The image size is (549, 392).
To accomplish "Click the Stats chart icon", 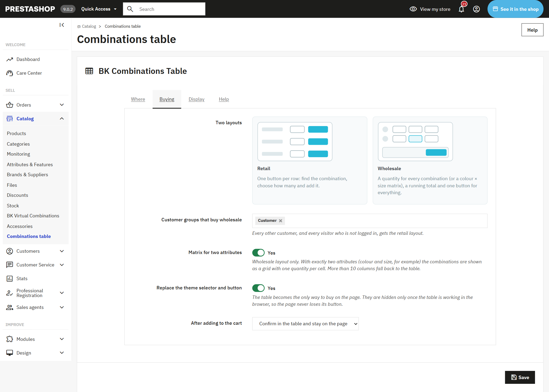I will click(10, 279).
